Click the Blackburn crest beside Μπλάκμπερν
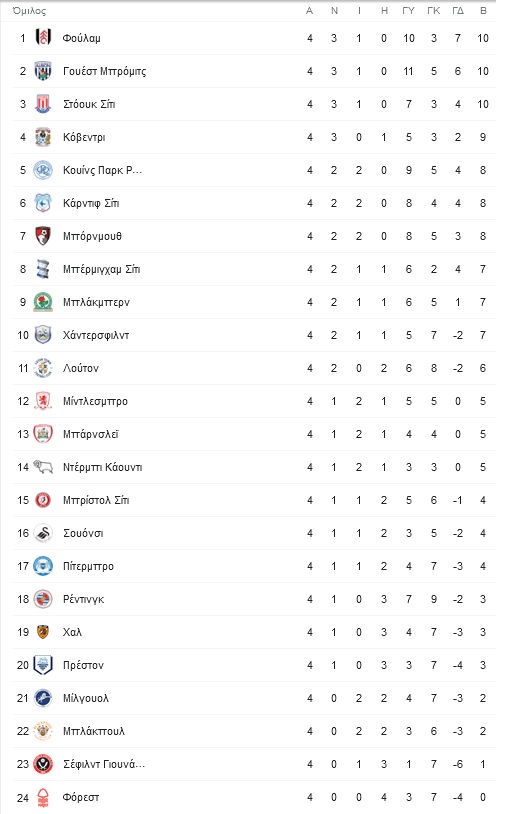The height and width of the screenshot is (814, 513). point(43,302)
